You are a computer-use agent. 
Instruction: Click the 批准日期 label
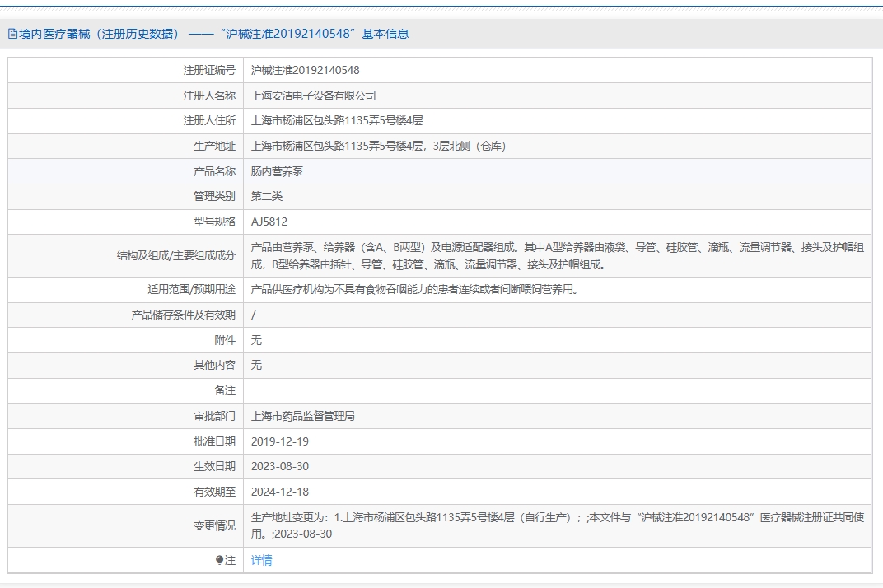[214, 441]
